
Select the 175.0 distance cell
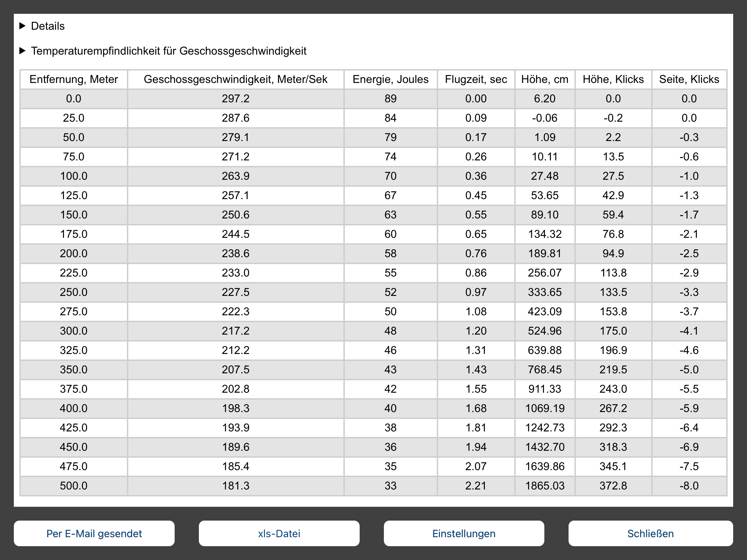[74, 234]
